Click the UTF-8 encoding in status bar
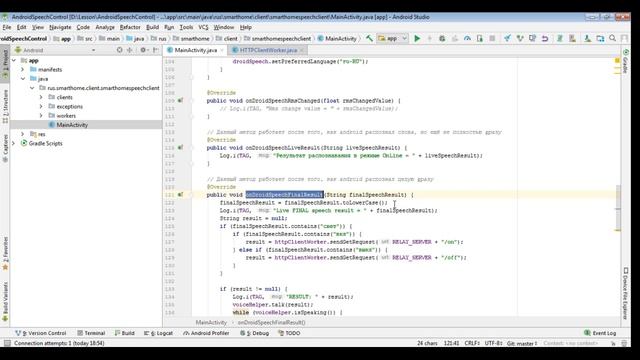The width and height of the screenshot is (640, 360). 493,344
